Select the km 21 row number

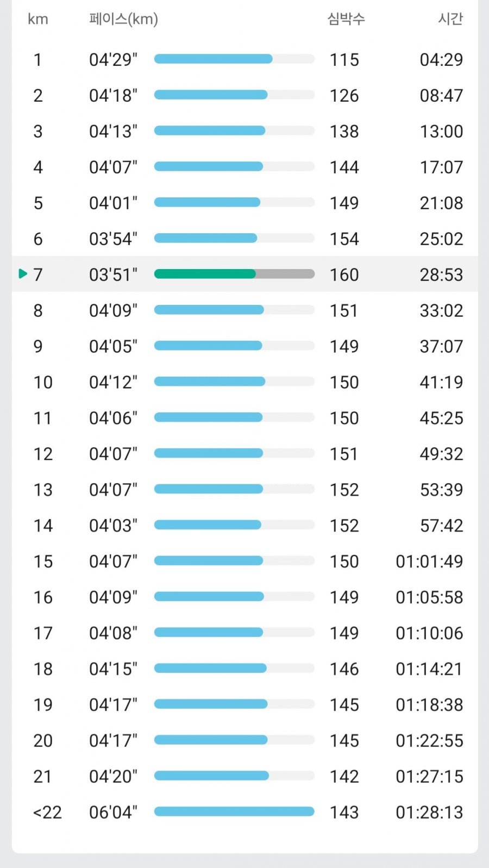coord(43,777)
